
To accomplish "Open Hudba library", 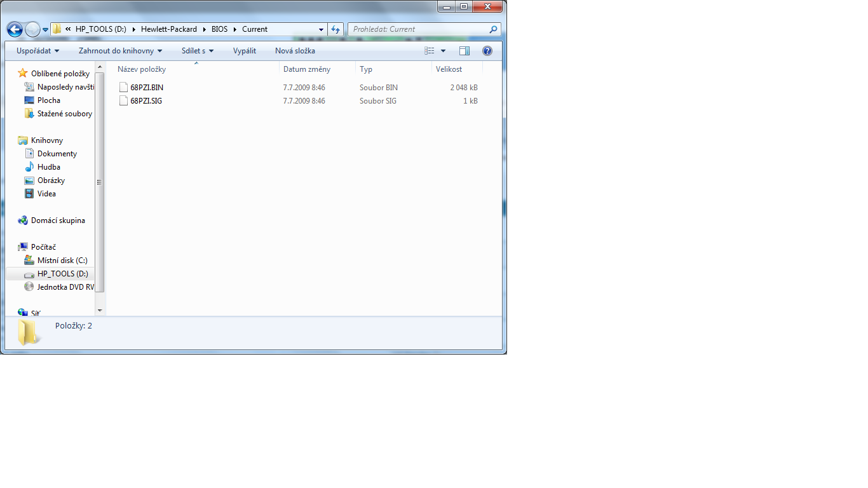I will [x=49, y=167].
